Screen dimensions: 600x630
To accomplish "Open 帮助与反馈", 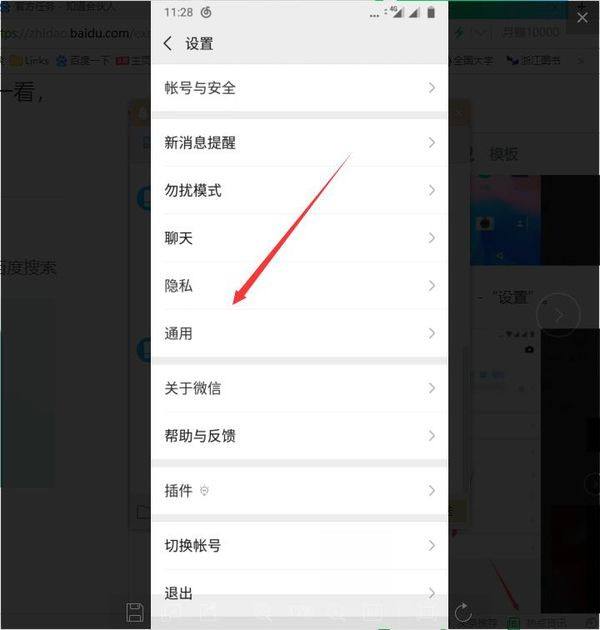I will tap(300, 436).
